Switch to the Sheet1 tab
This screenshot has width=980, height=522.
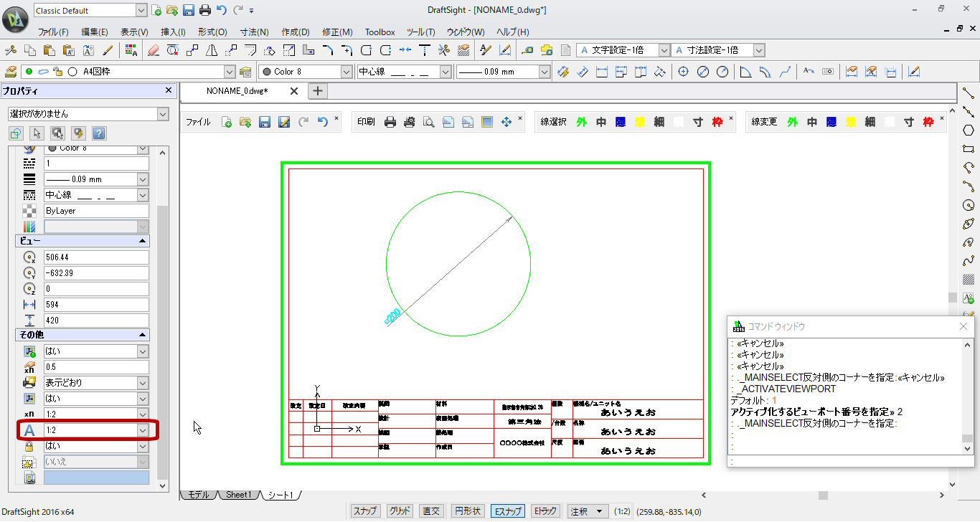pyautogui.click(x=238, y=495)
